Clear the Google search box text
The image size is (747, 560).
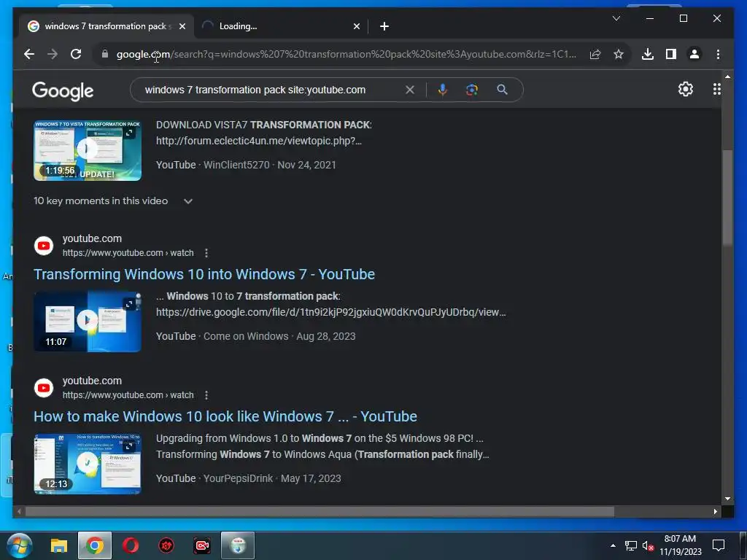click(410, 90)
